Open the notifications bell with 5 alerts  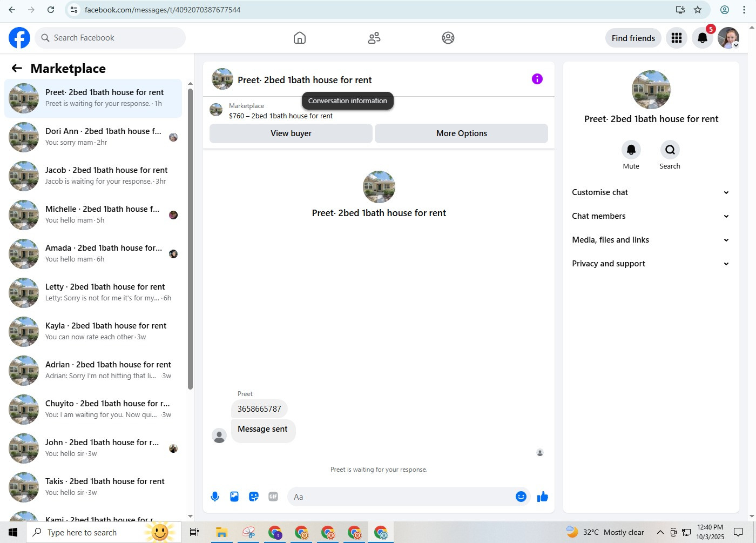coord(703,38)
